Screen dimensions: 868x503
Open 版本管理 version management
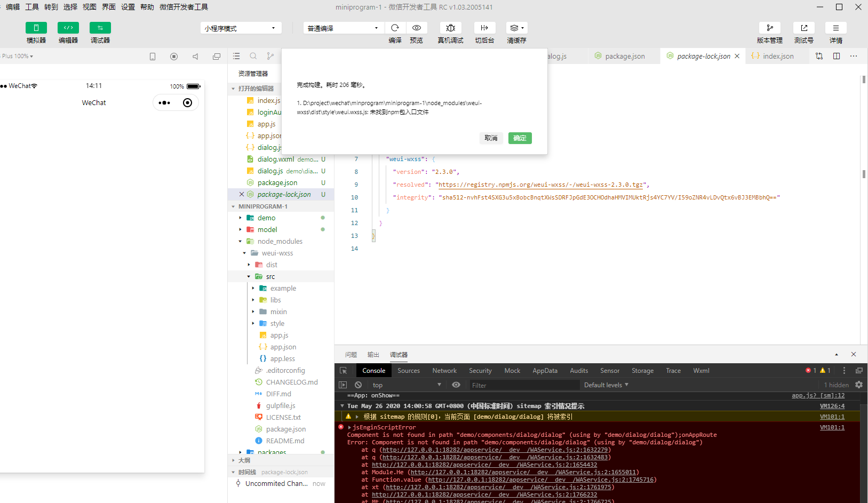pos(770,28)
